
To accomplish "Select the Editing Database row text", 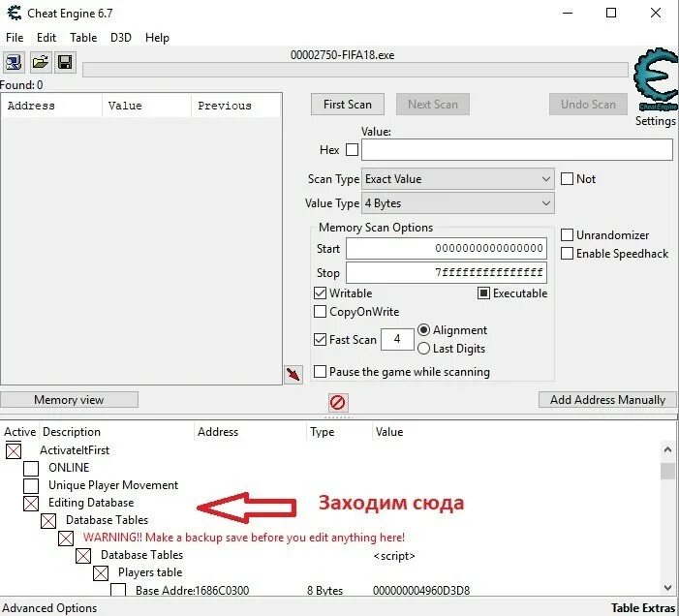I will coord(91,503).
